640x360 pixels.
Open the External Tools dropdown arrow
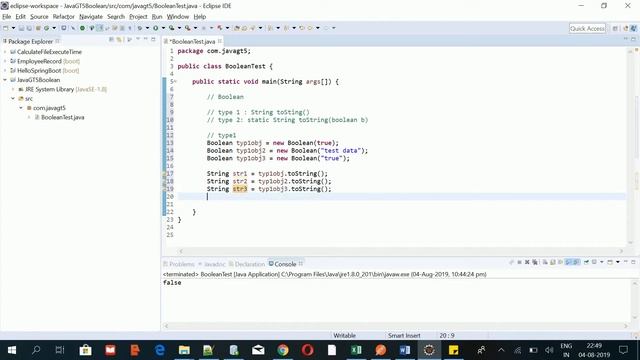196,28
